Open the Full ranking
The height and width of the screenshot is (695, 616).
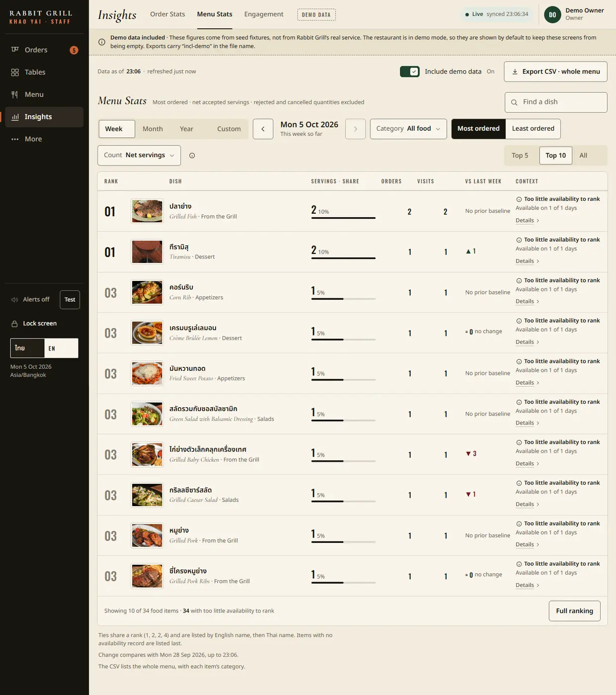tap(574, 611)
